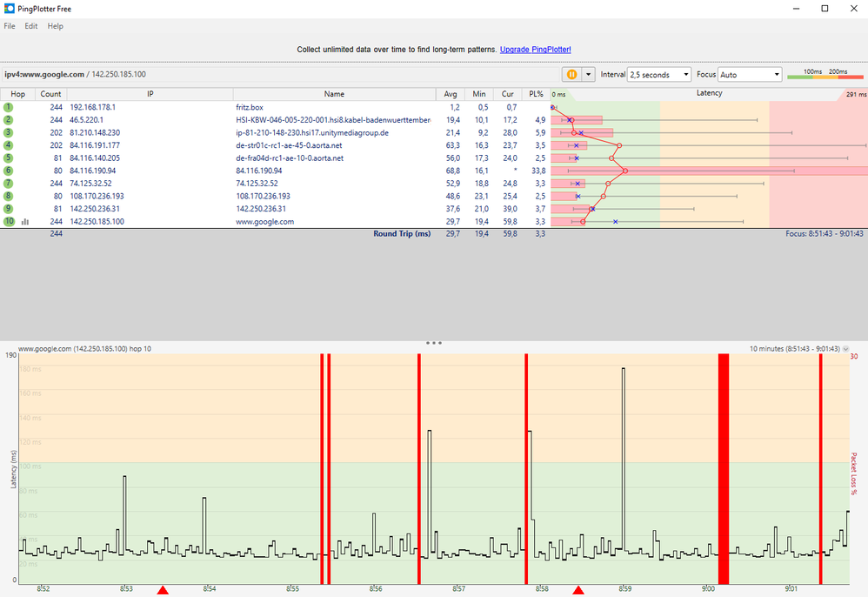868x597 pixels.
Task: Click the PL% column header
Action: (536, 94)
